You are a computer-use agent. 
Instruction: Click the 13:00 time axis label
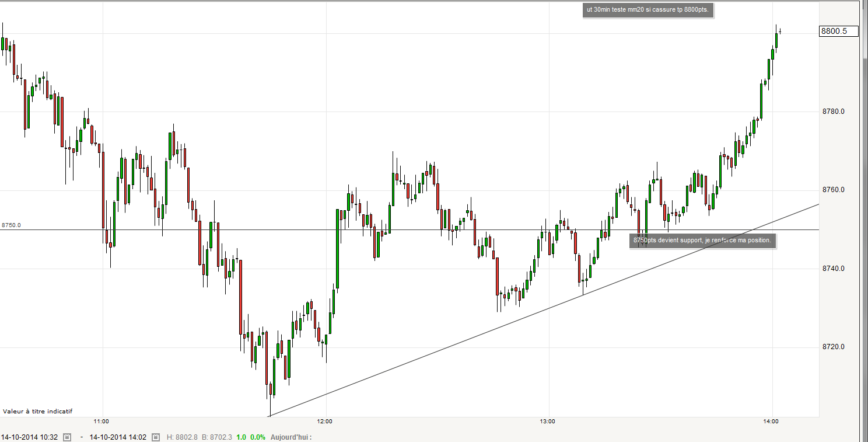[548, 421]
